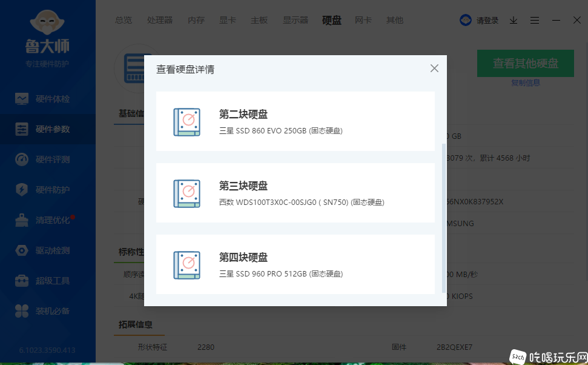588x365 pixels.
Task: Switch to the 处理器 processor tab
Action: [x=160, y=20]
